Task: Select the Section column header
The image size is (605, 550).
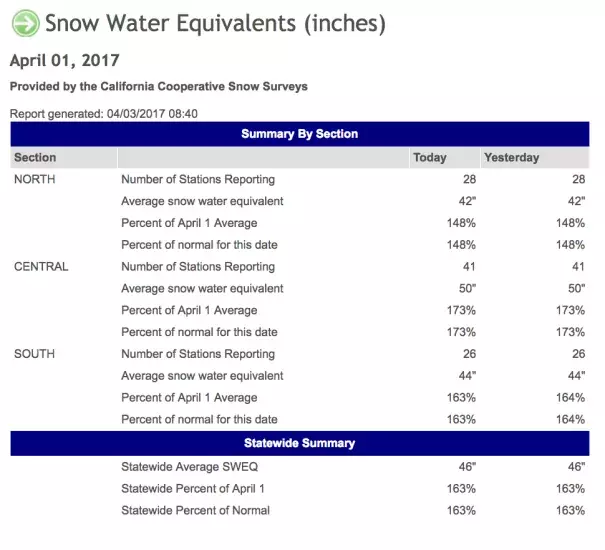Action: [x=35, y=157]
